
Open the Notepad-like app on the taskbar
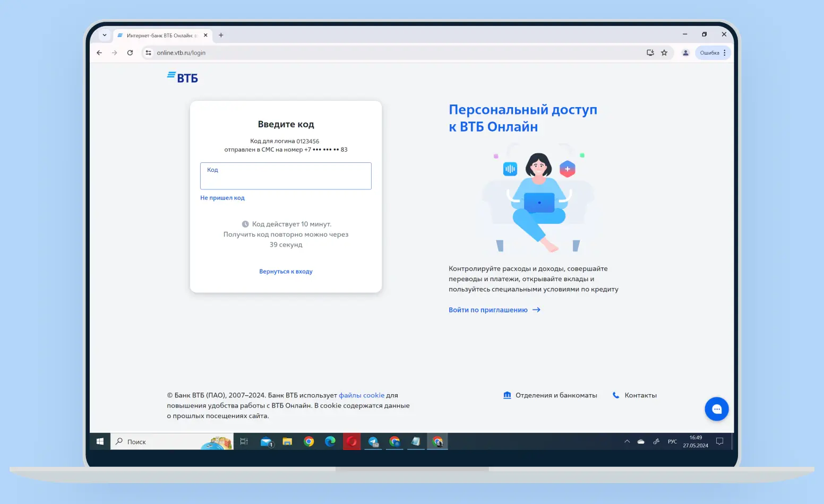[x=416, y=441]
